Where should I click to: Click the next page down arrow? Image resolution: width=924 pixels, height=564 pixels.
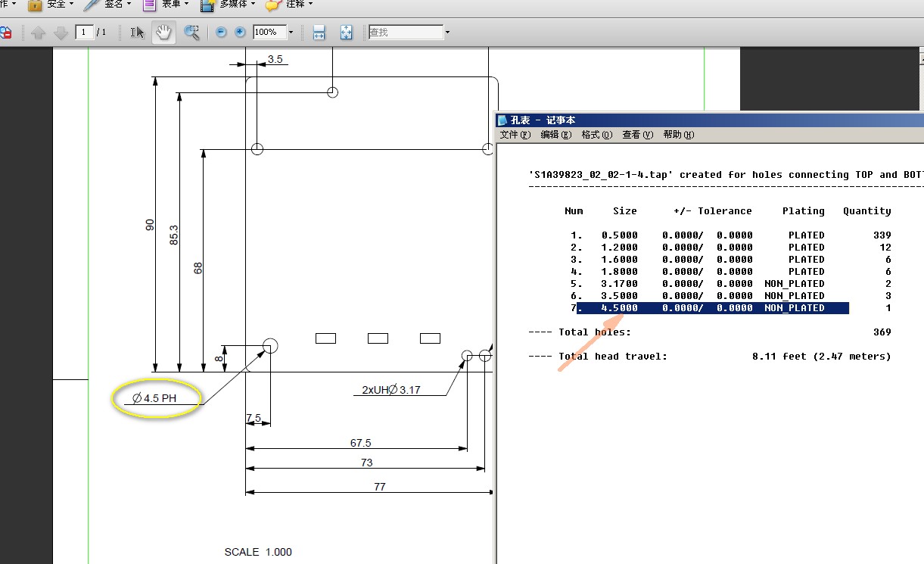61,33
